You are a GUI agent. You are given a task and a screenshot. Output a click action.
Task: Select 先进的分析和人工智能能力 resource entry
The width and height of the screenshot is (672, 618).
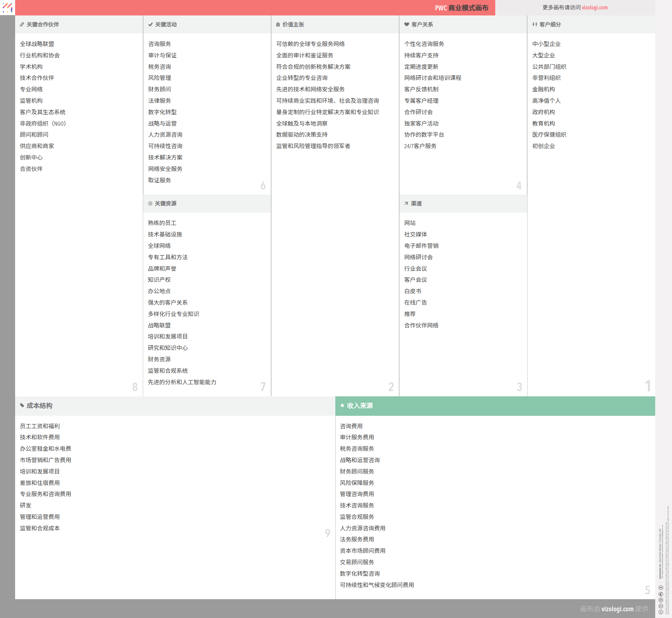[182, 382]
